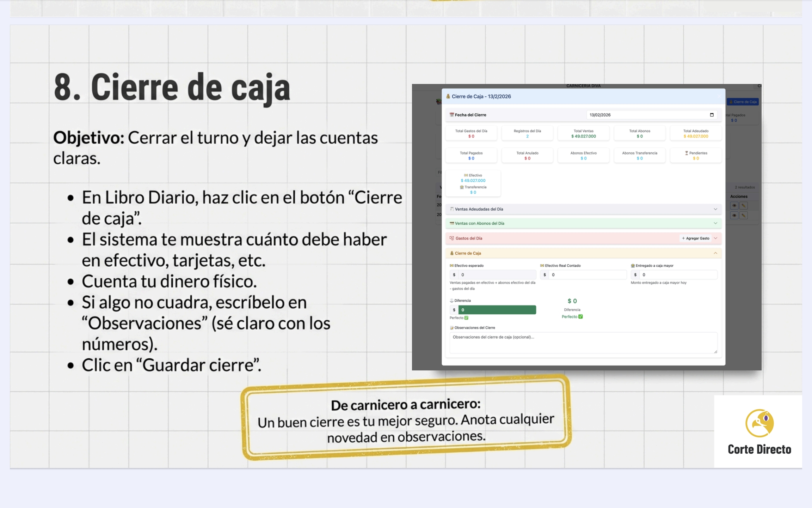Click the pencil edit icon in first row
Image resolution: width=812 pixels, height=508 pixels.
[744, 206]
